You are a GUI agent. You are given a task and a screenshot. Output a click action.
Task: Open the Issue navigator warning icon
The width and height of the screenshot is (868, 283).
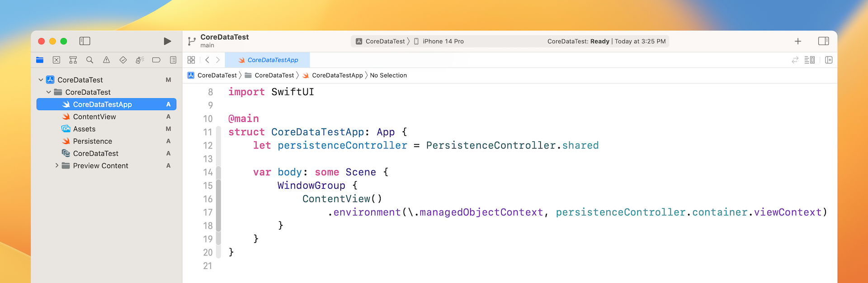click(106, 60)
